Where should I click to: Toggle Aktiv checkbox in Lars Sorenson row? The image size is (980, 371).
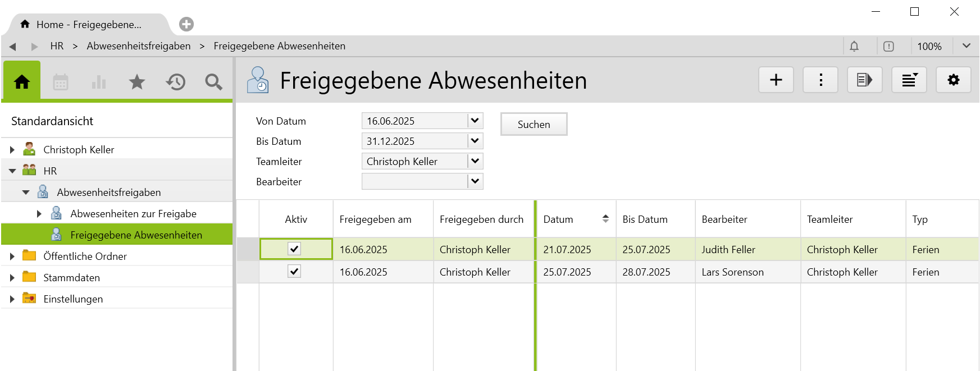click(x=294, y=272)
